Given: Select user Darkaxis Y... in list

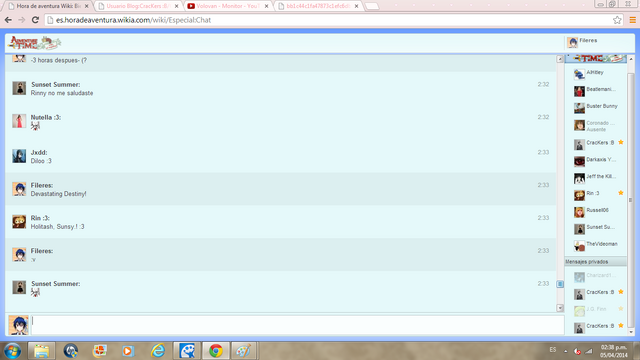Looking at the screenshot, I should point(596,161).
